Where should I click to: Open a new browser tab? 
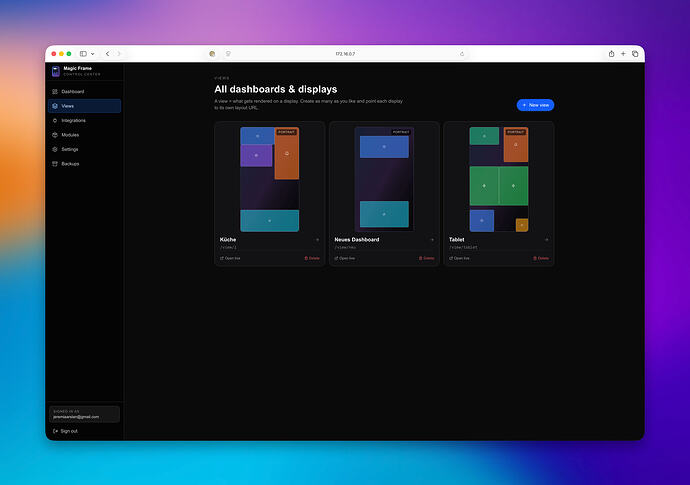(623, 54)
